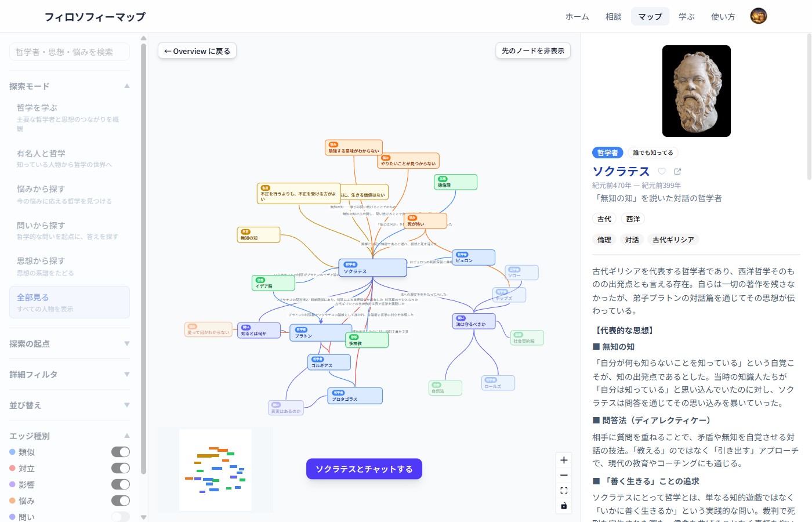Turn off the 対立 edges

click(x=120, y=467)
